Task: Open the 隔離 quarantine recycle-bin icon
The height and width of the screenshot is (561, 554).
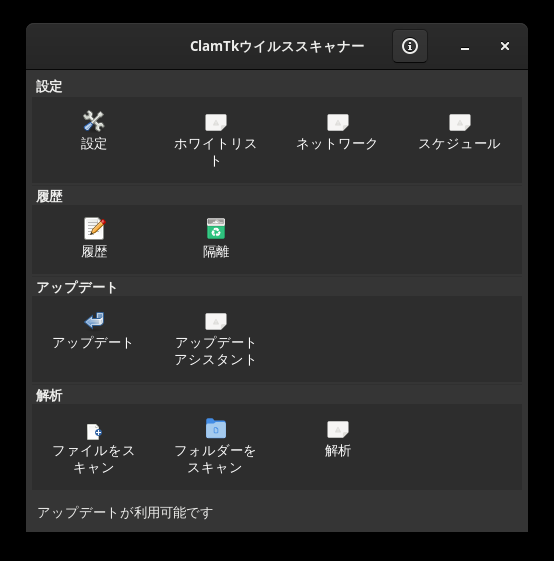Action: point(216,228)
